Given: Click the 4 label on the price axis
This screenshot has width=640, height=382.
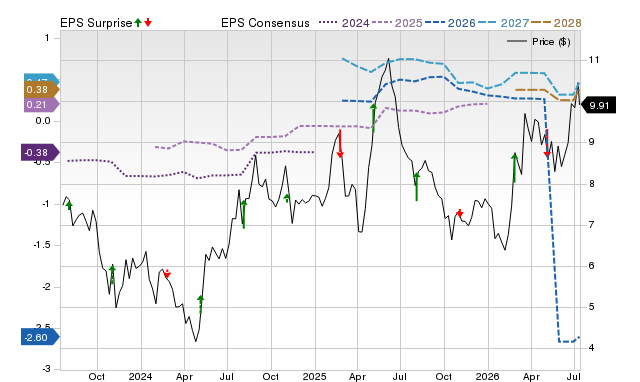Looking at the screenshot, I should click(591, 348).
